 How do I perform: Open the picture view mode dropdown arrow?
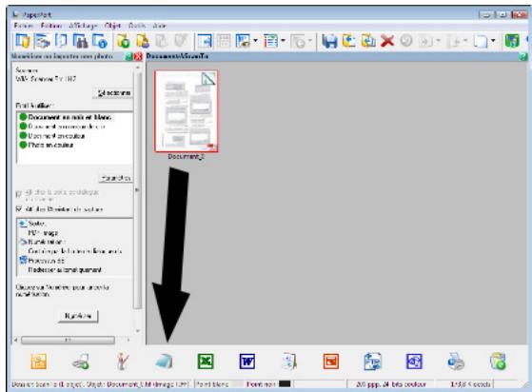pos(255,41)
